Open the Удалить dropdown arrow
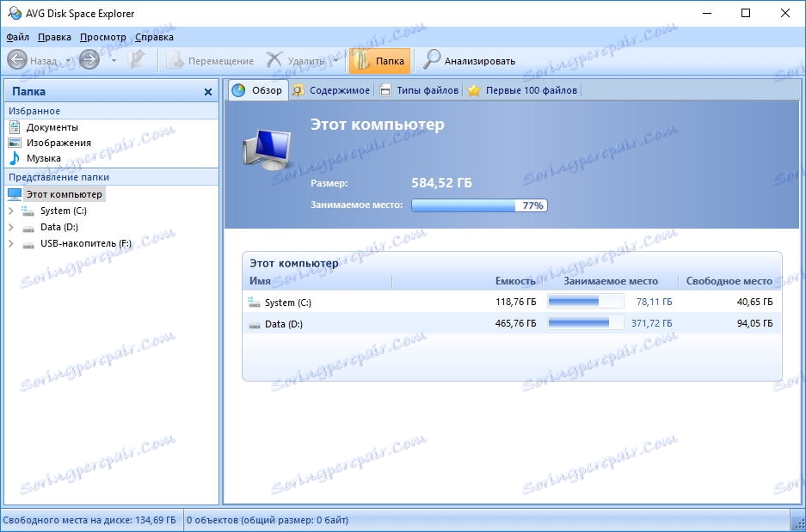The image size is (806, 532). [x=336, y=61]
